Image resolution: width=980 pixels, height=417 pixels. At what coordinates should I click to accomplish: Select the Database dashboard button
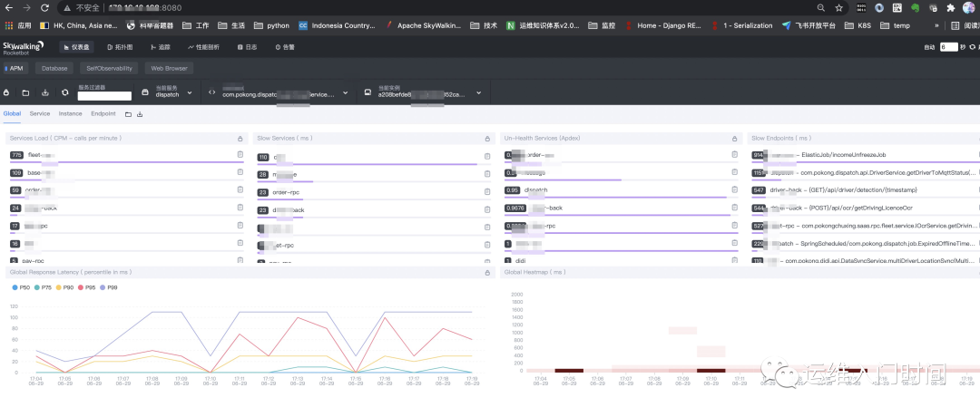pyautogui.click(x=54, y=68)
